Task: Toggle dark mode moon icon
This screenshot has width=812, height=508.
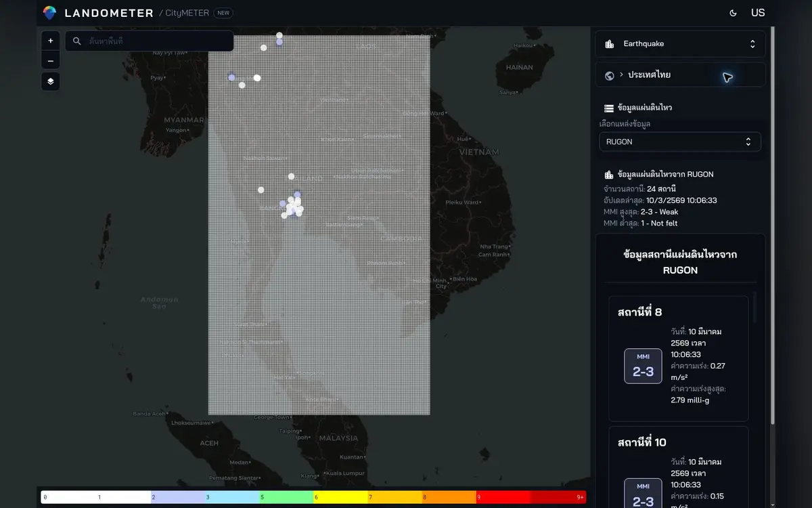Action: click(734, 13)
